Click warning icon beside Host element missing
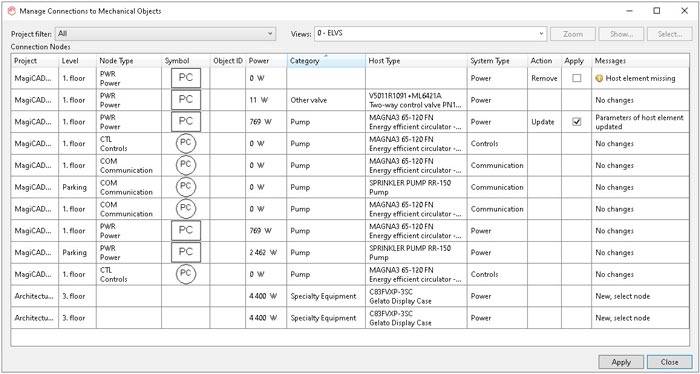 tap(599, 79)
